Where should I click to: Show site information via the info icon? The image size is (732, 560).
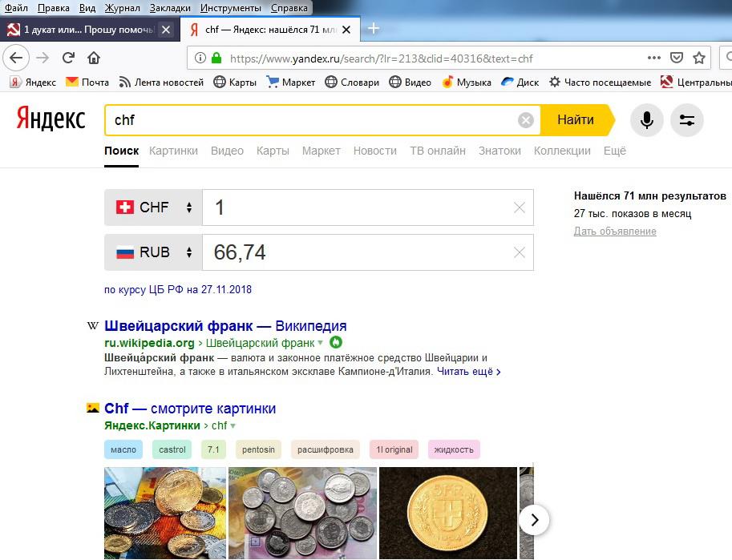(x=200, y=58)
